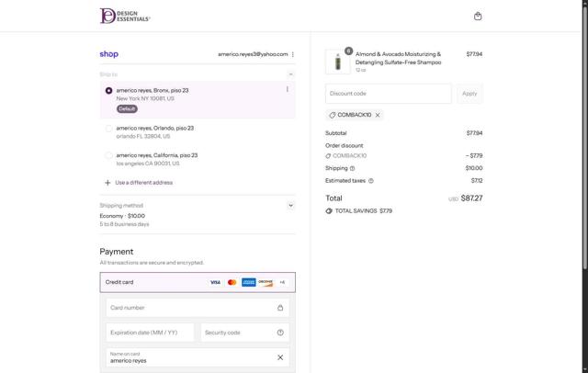Show additional payment card types +4

[282, 282]
